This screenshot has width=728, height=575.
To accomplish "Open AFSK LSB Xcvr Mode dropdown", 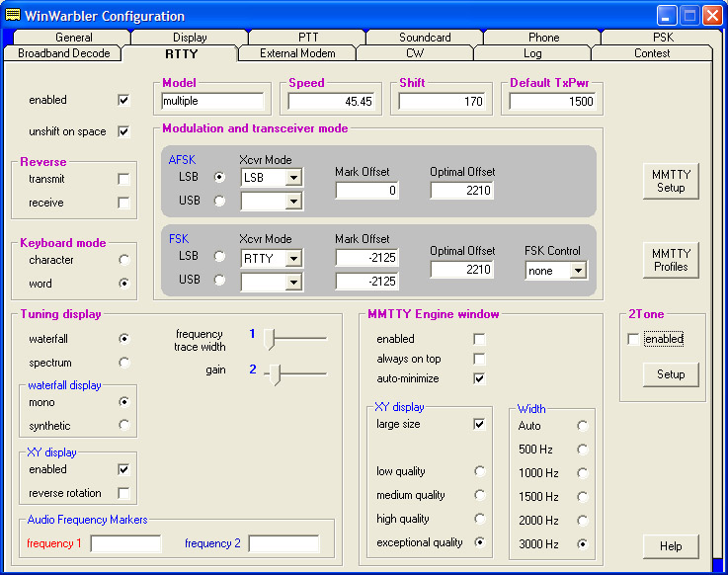I will click(x=293, y=178).
